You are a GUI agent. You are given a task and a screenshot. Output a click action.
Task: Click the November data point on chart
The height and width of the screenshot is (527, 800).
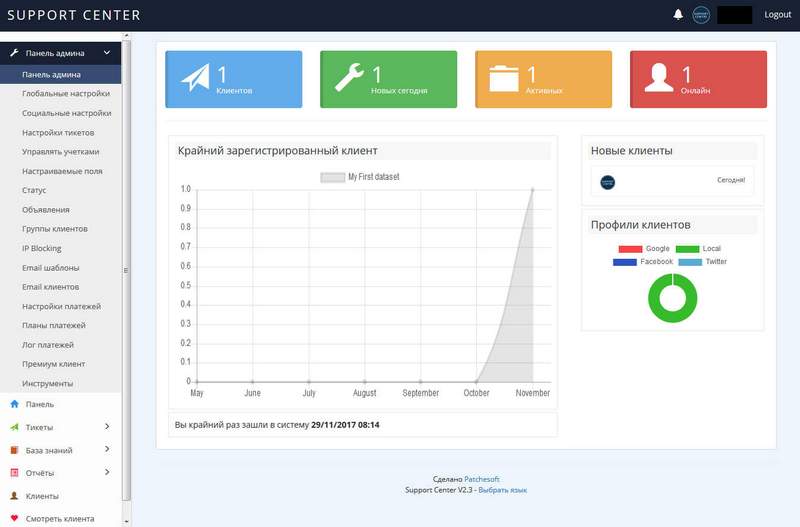point(533,190)
